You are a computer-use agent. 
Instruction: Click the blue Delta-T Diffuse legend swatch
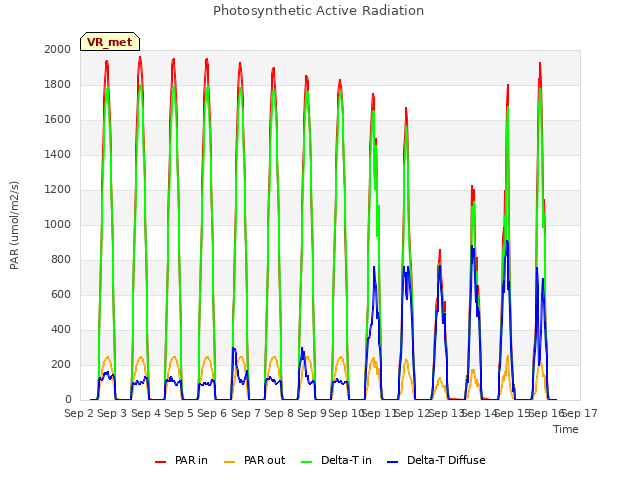[392, 462]
